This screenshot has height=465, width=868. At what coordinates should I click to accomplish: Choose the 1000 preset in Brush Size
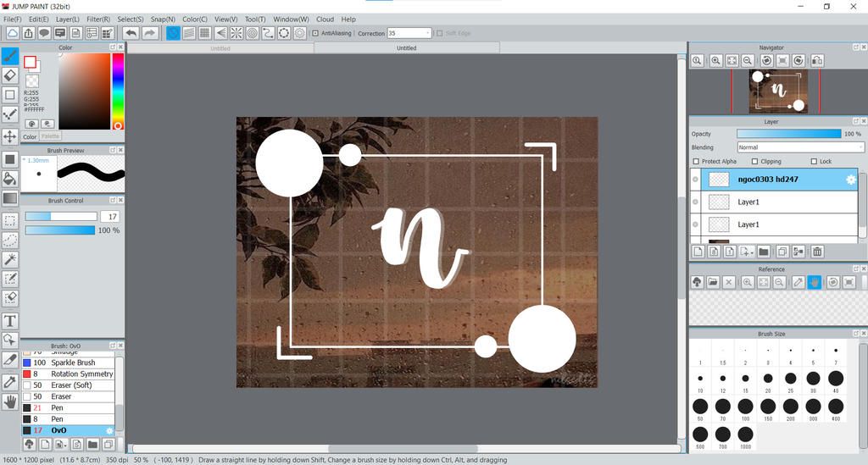745,437
